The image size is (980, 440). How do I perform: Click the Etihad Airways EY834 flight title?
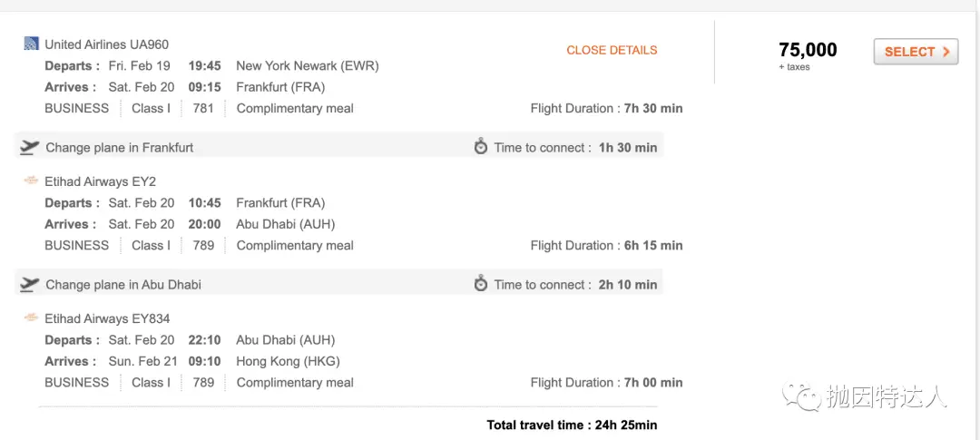click(x=107, y=318)
